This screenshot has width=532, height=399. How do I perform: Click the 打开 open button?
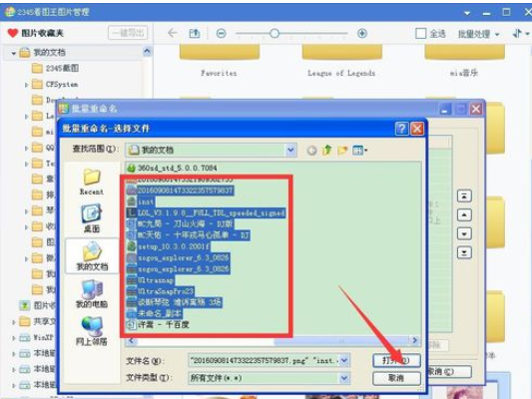[396, 360]
